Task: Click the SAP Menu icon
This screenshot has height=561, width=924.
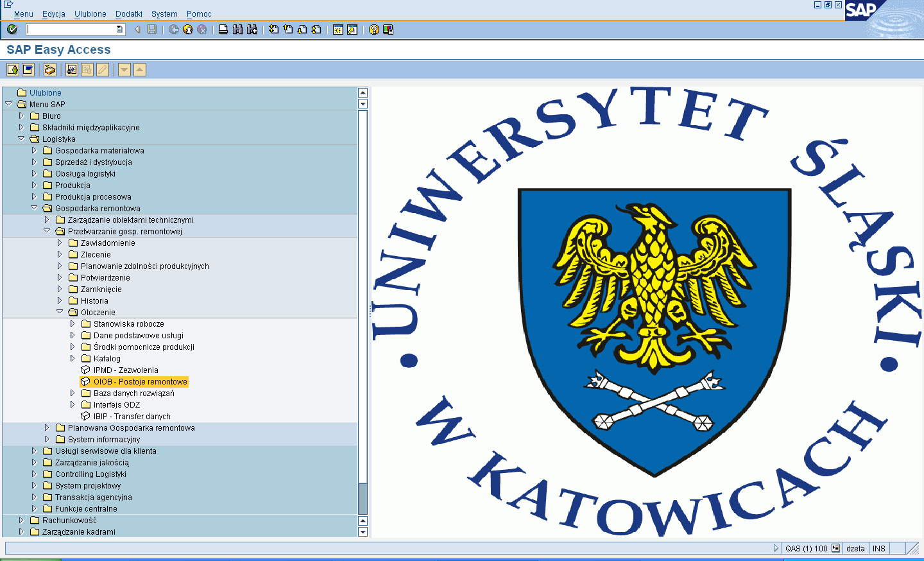Action: point(28,69)
